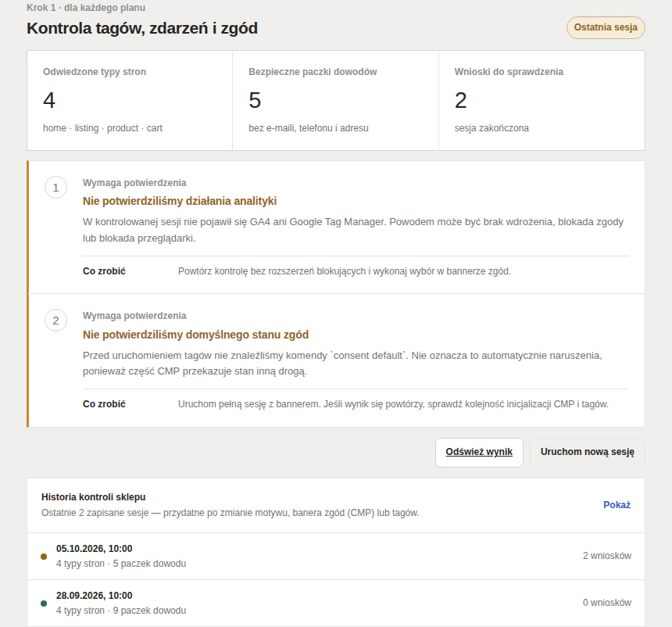Screen dimensions: 672x627
Task: Select the Odwiedzone typy stron card
Action: pos(130,100)
